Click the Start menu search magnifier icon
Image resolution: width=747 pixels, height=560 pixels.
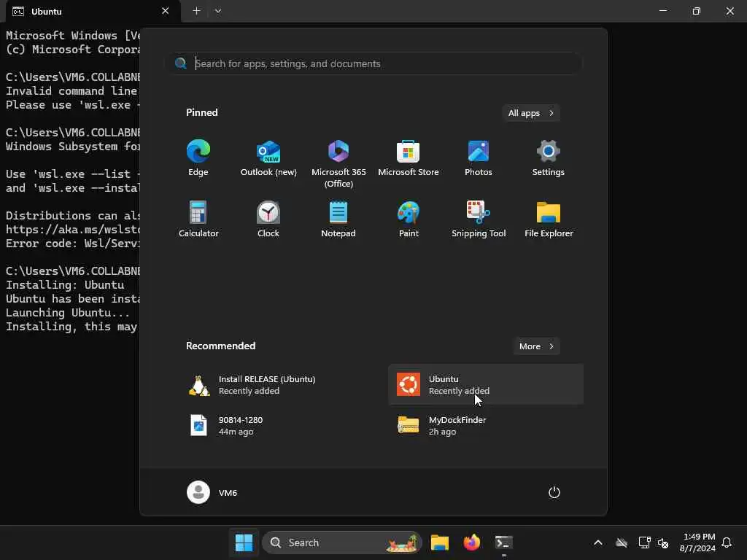(x=181, y=63)
